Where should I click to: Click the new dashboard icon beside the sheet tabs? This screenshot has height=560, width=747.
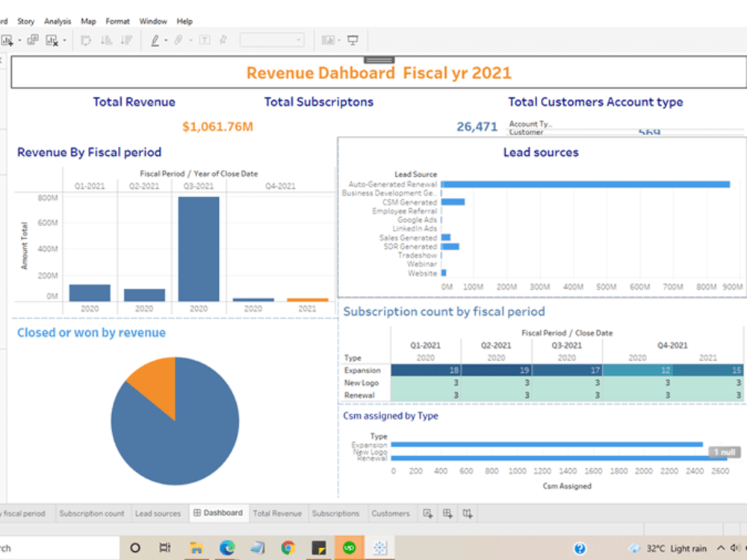click(447, 513)
